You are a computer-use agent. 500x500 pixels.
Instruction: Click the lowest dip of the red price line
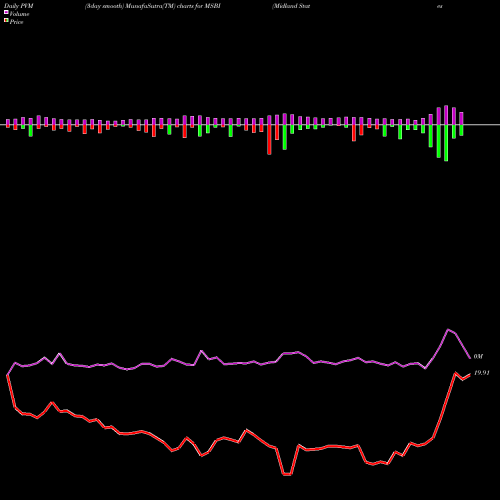(x=287, y=474)
